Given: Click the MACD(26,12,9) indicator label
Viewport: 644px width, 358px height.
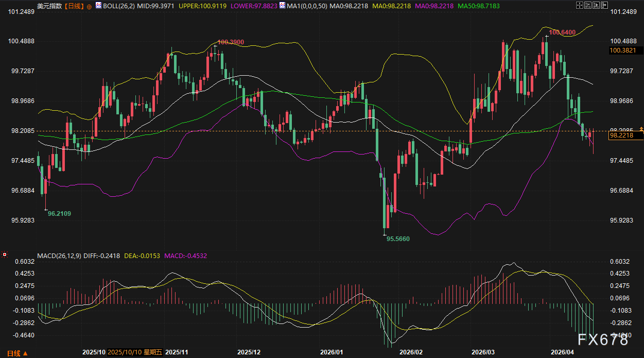Looking at the screenshot, I should pos(58,255).
